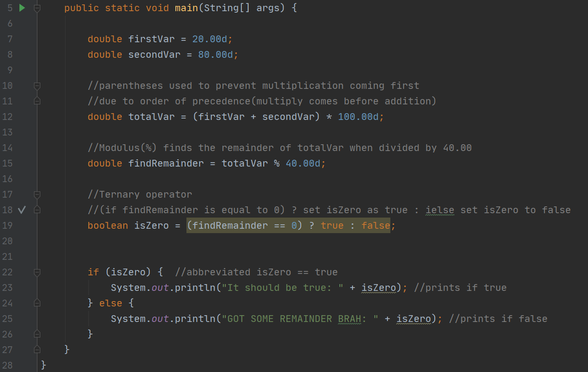Click the fold end marker on line 18

click(x=37, y=210)
